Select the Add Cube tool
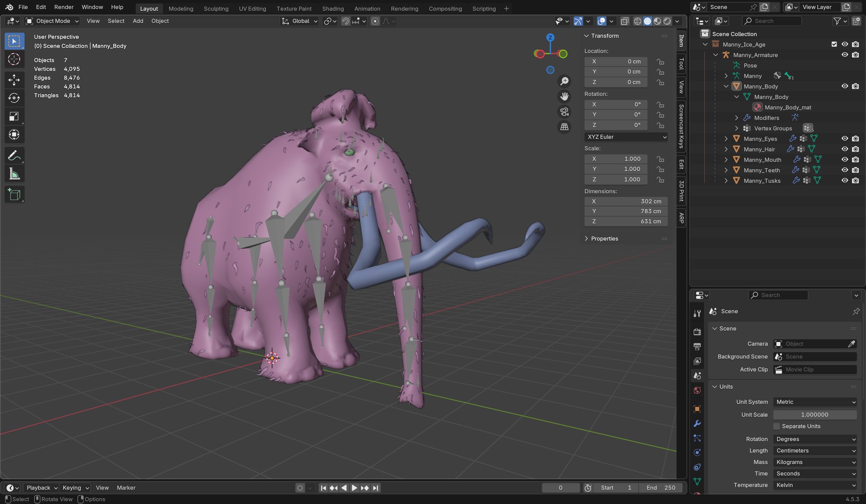Image resolution: width=866 pixels, height=504 pixels. coord(14,195)
